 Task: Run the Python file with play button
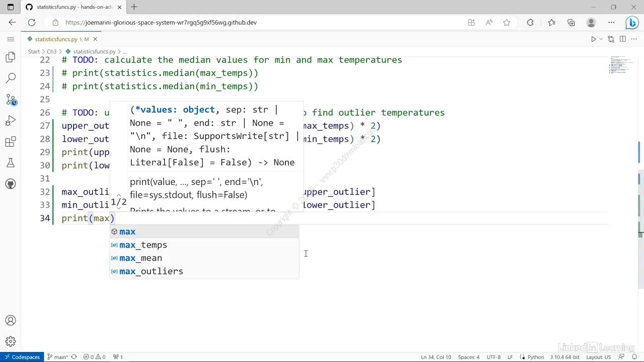593,39
